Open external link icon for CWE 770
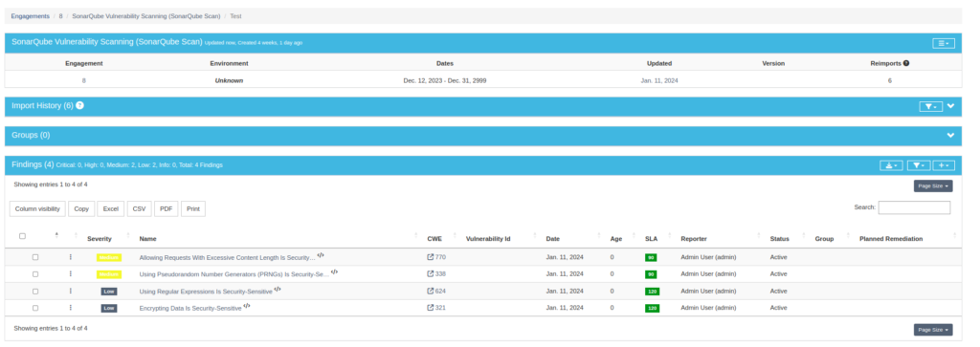 (430, 256)
